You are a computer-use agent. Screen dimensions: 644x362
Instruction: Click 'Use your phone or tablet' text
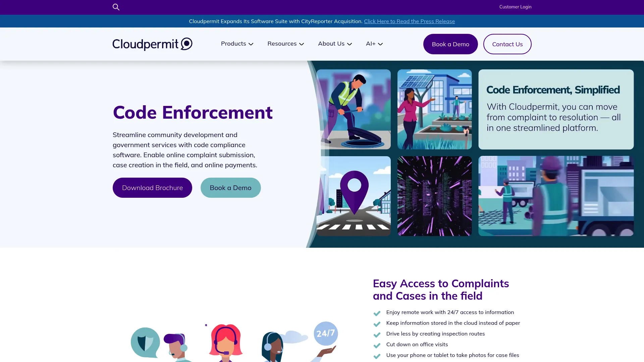coord(452,355)
